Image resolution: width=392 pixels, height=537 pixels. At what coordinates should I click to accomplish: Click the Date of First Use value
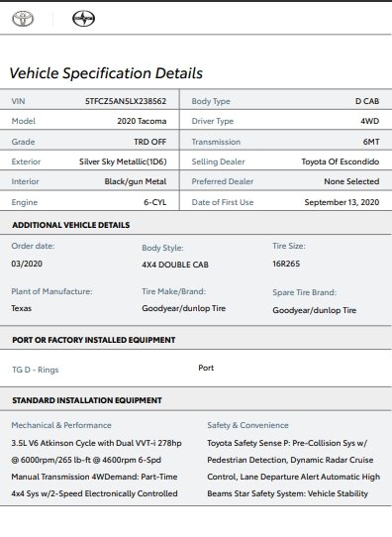coord(342,202)
